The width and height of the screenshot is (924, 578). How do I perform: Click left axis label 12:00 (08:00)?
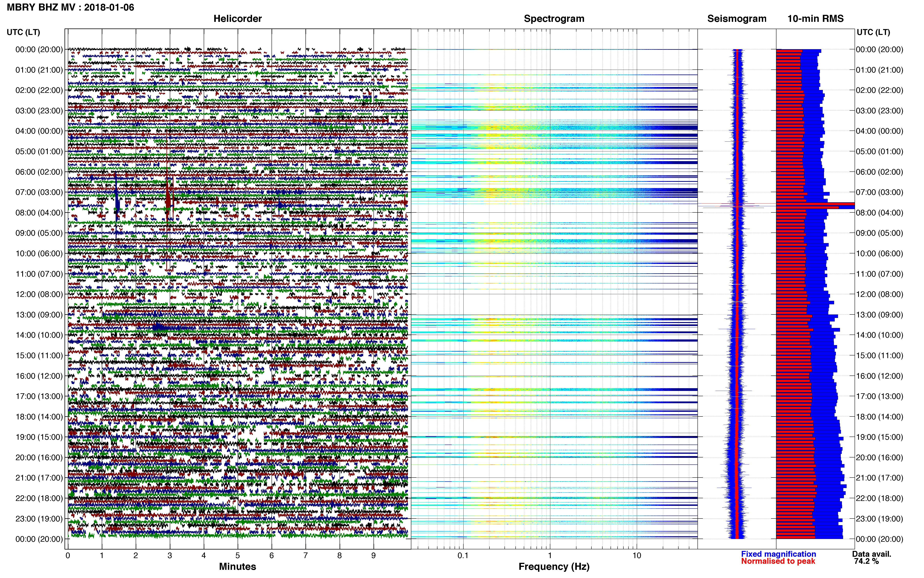[x=39, y=294]
